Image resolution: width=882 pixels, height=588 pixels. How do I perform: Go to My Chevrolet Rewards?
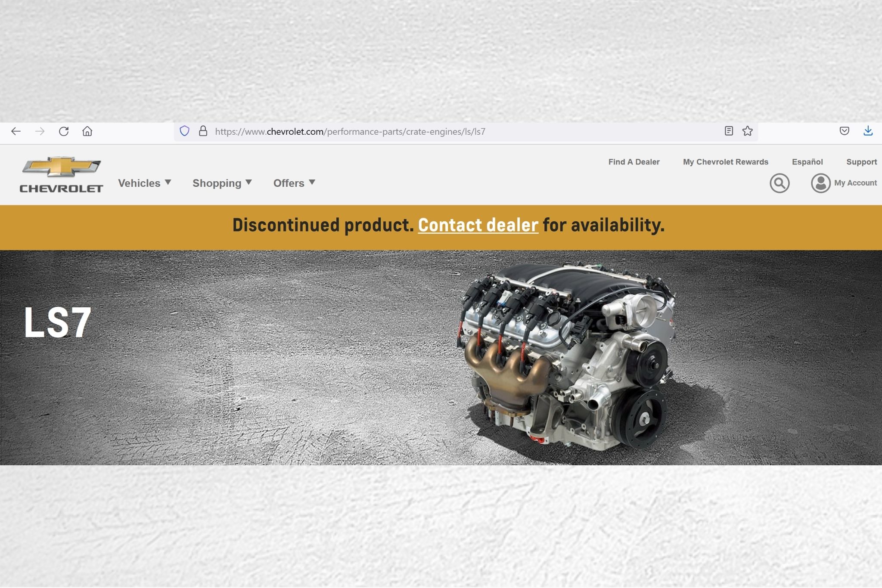[x=725, y=162]
